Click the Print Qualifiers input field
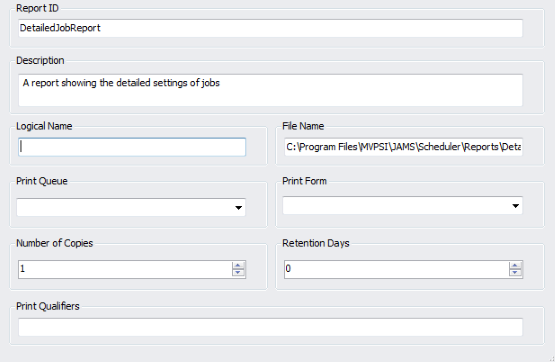The image size is (555, 362). click(270, 327)
